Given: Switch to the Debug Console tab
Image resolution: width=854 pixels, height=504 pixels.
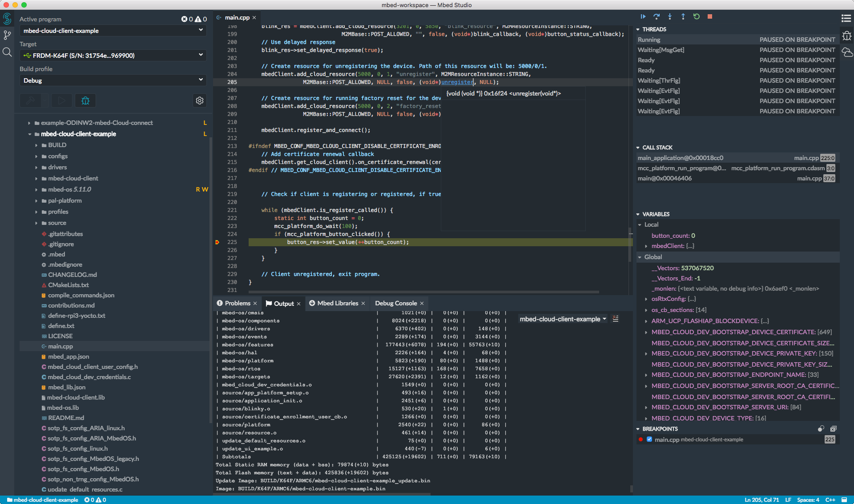Looking at the screenshot, I should tap(396, 303).
